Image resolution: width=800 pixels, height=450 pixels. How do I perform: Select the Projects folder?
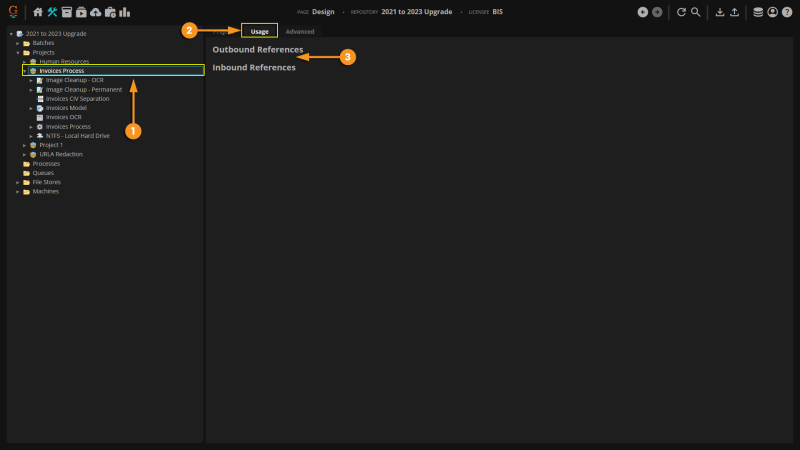pos(43,52)
